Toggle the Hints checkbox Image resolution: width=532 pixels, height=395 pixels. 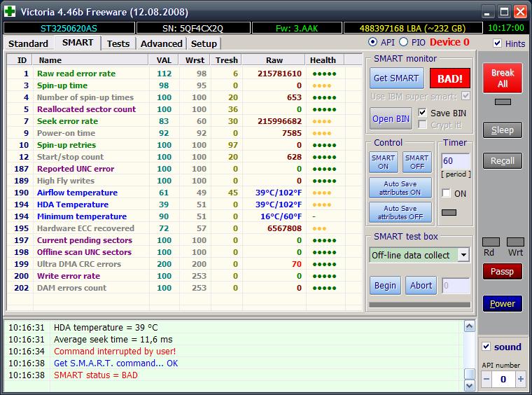click(497, 43)
